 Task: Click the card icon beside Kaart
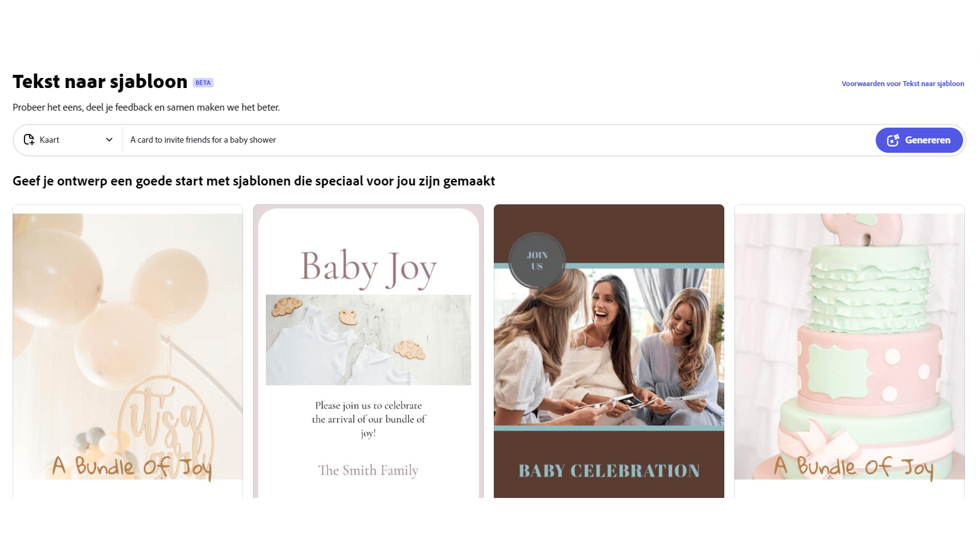pyautogui.click(x=29, y=140)
